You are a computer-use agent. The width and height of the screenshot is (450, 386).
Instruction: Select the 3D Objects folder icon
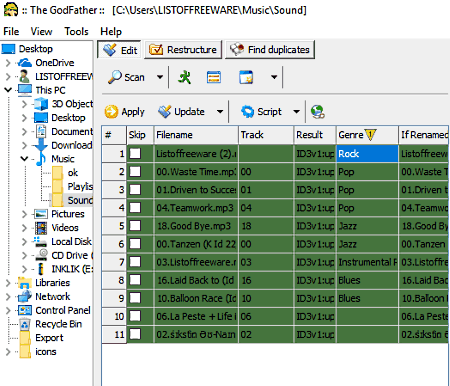(x=41, y=104)
